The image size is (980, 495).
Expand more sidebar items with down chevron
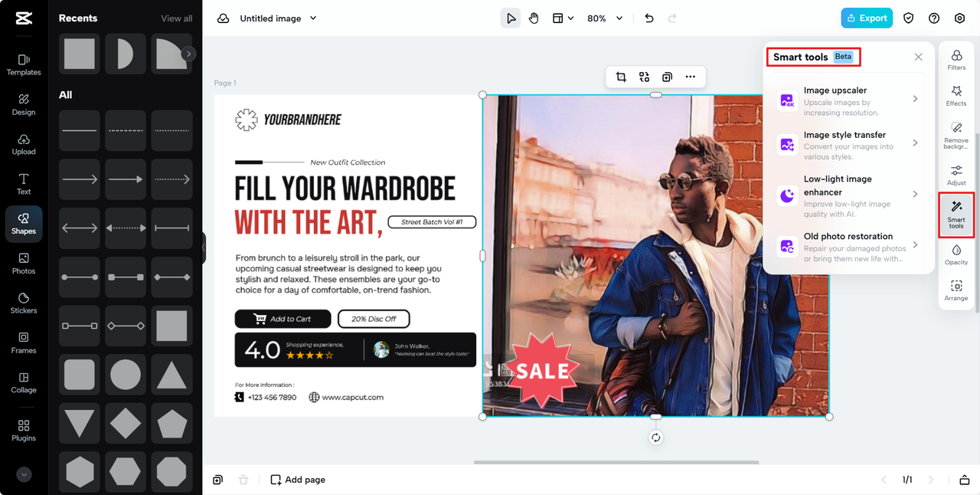(24, 474)
